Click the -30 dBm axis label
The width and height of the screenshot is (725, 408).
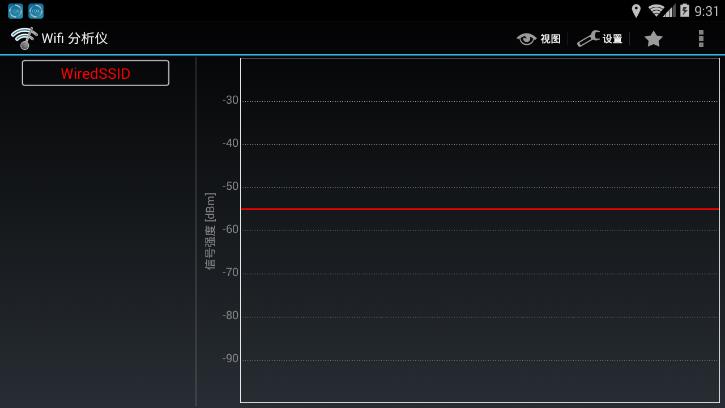(230, 100)
